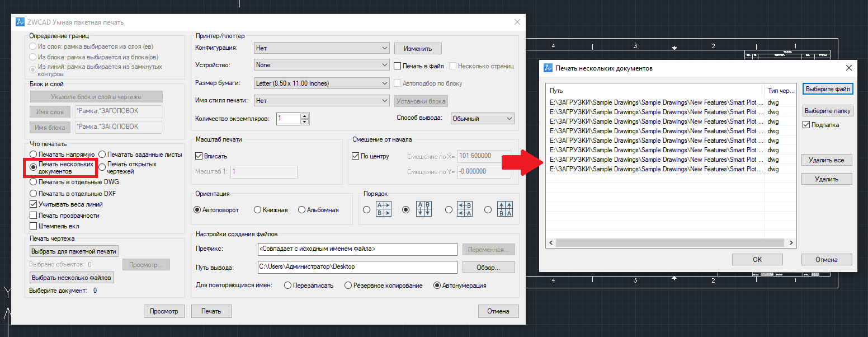Close the multiple documents dialog

[x=849, y=68]
